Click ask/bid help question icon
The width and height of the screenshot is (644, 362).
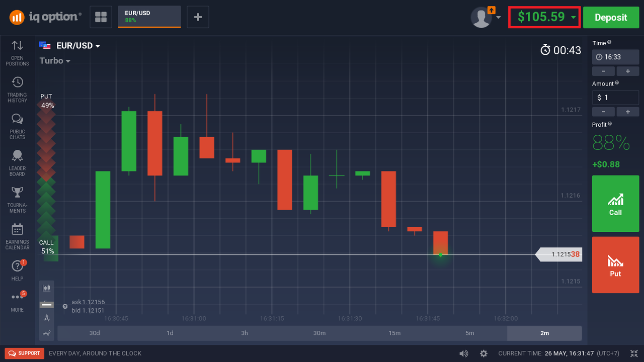pos(65,306)
